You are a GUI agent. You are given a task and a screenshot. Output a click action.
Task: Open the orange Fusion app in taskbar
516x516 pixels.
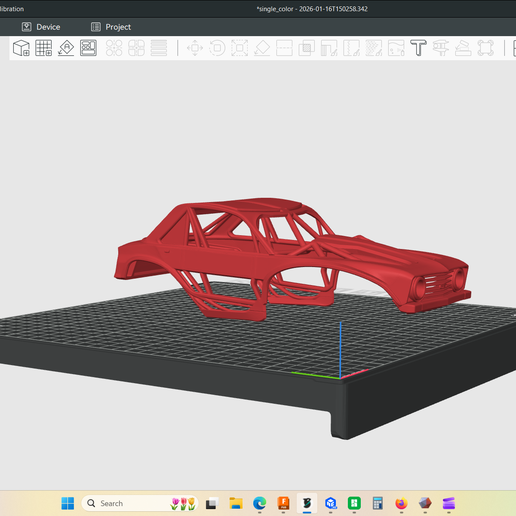coord(283,503)
